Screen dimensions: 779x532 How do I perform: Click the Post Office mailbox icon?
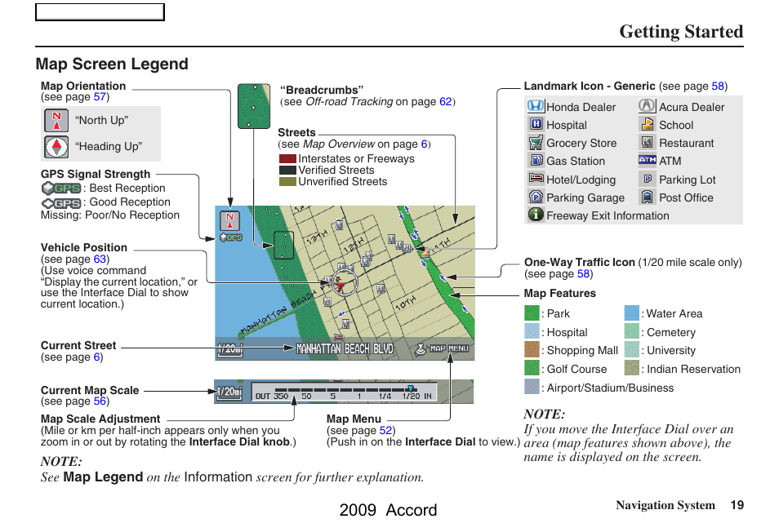pos(647,197)
